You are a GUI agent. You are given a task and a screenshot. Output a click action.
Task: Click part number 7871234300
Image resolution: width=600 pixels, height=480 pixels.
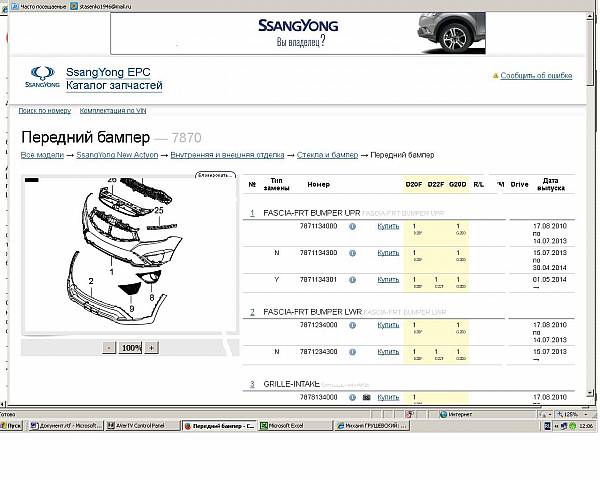318,352
